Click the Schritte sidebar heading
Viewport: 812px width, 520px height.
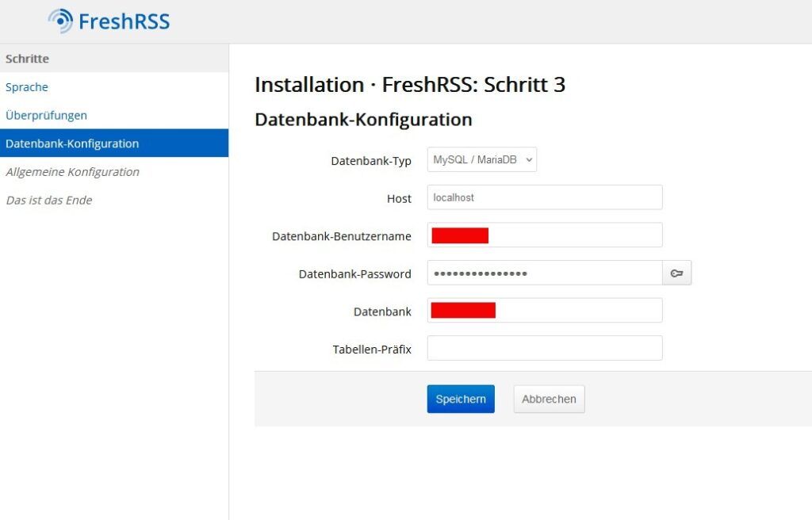[28, 59]
